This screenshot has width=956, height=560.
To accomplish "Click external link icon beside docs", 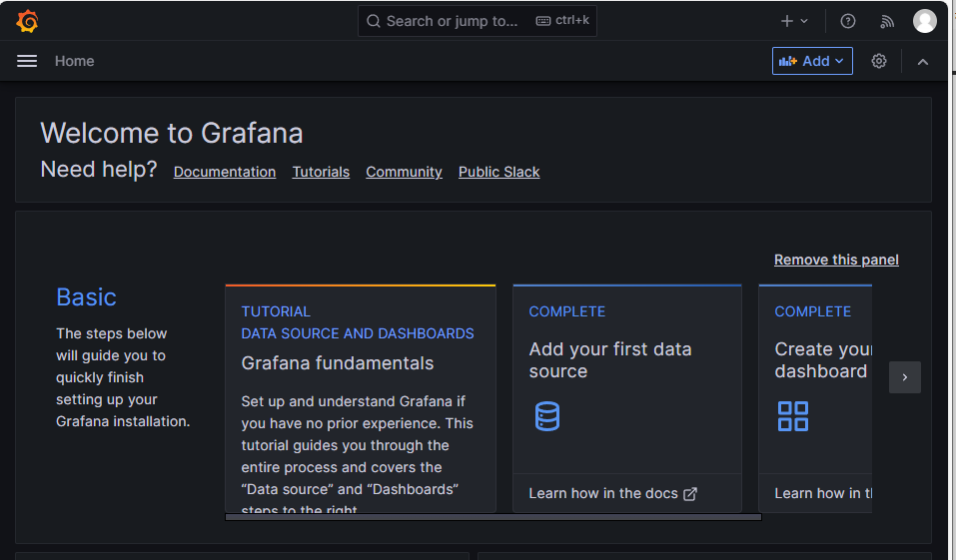I will point(690,493).
